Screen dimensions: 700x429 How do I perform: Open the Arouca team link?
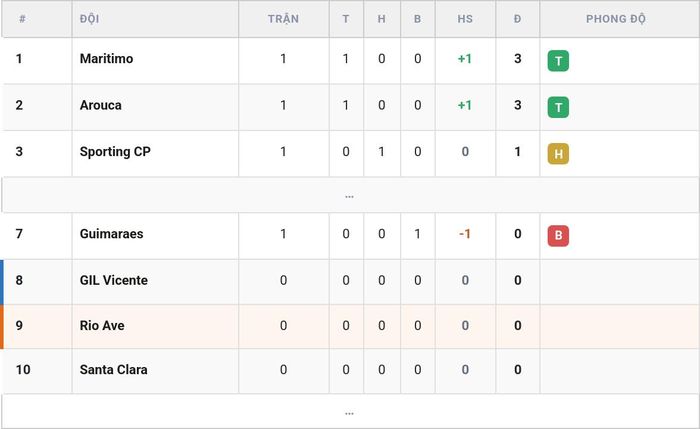click(x=100, y=105)
